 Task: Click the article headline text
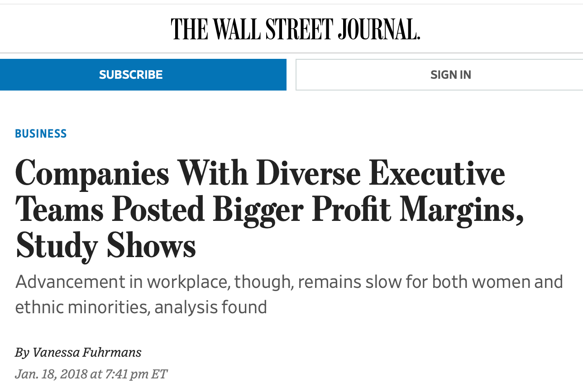[x=269, y=210]
